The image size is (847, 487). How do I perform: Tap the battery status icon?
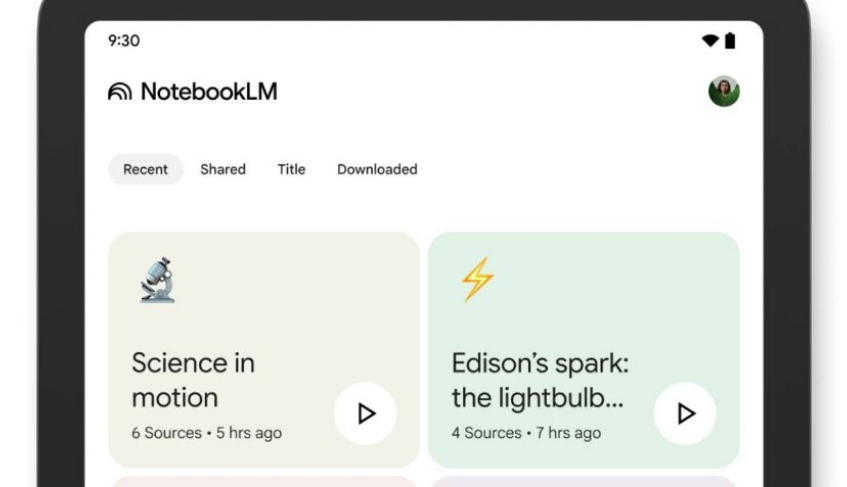click(x=730, y=41)
